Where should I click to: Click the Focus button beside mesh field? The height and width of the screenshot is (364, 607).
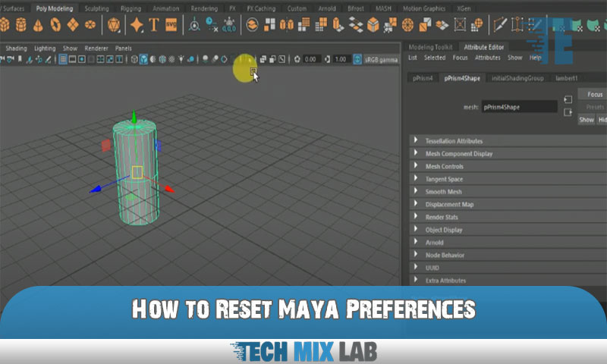tap(594, 94)
